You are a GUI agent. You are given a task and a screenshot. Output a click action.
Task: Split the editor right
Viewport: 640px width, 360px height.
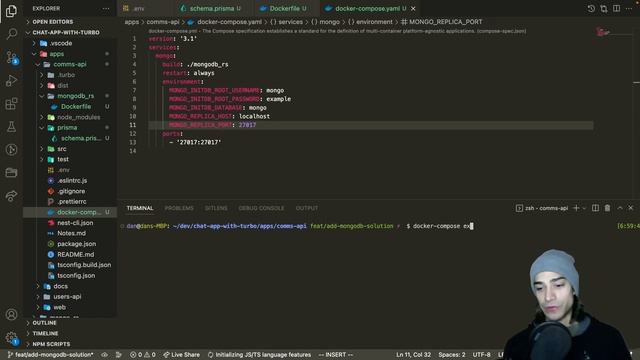(x=616, y=9)
